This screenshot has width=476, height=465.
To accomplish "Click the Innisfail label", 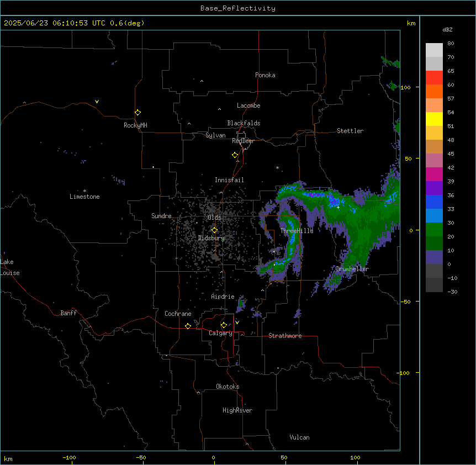I will point(229,180).
